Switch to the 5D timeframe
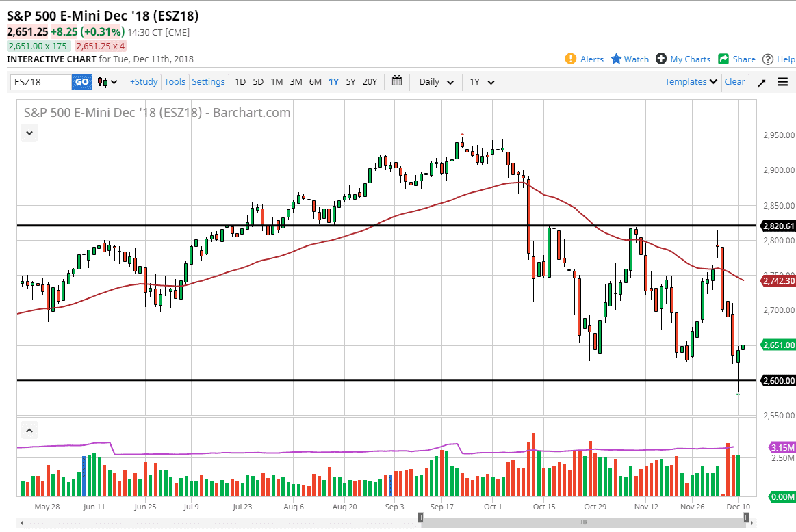 258,81
